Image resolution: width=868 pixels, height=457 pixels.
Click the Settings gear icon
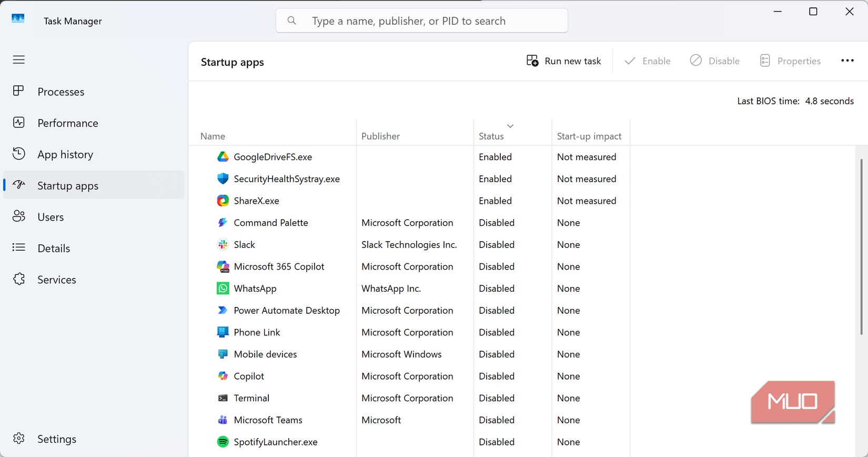click(x=19, y=439)
